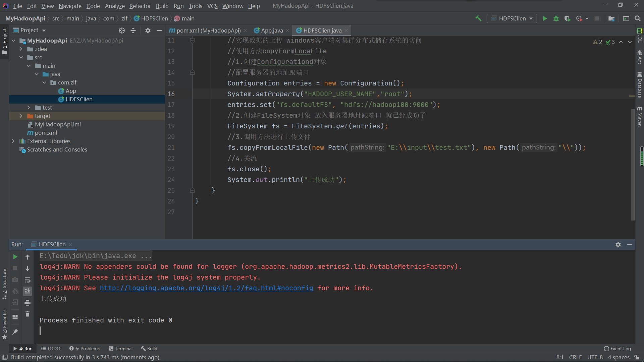Expand External Libraries node
Image resolution: width=644 pixels, height=362 pixels.
pyautogui.click(x=13, y=141)
